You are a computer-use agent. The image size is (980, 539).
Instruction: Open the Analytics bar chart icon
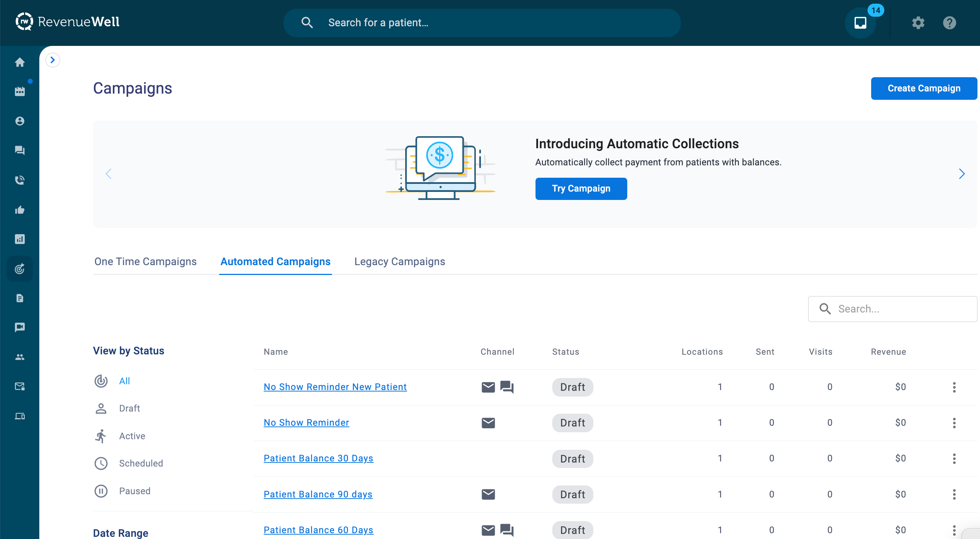(19, 239)
